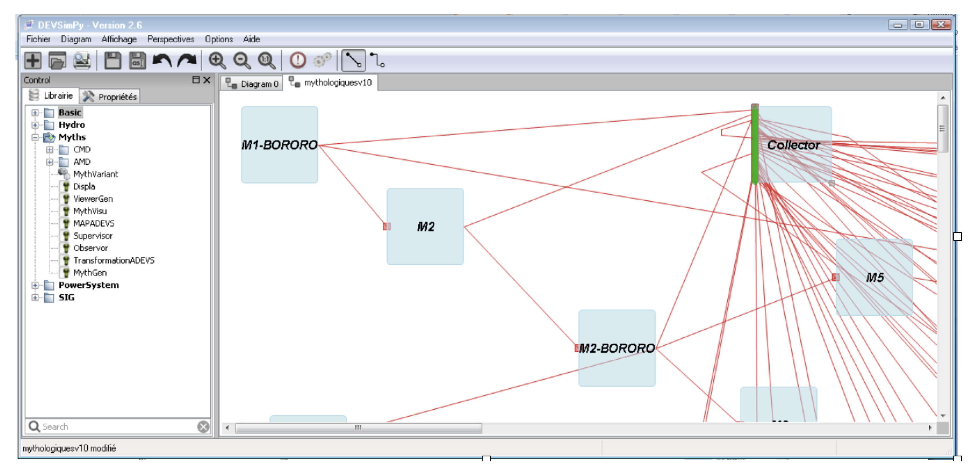Image resolution: width=980 pixels, height=475 pixels.
Task: Switch to the Propriétés tab
Action: [110, 97]
